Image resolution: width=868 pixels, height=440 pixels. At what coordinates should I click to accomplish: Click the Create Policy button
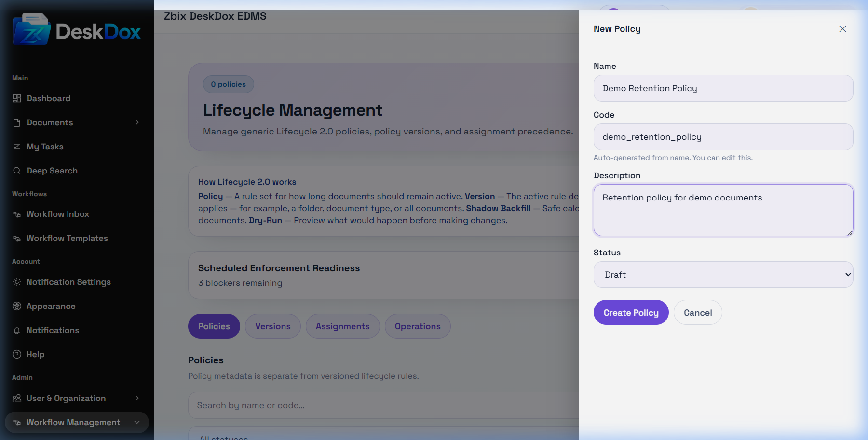pyautogui.click(x=631, y=312)
